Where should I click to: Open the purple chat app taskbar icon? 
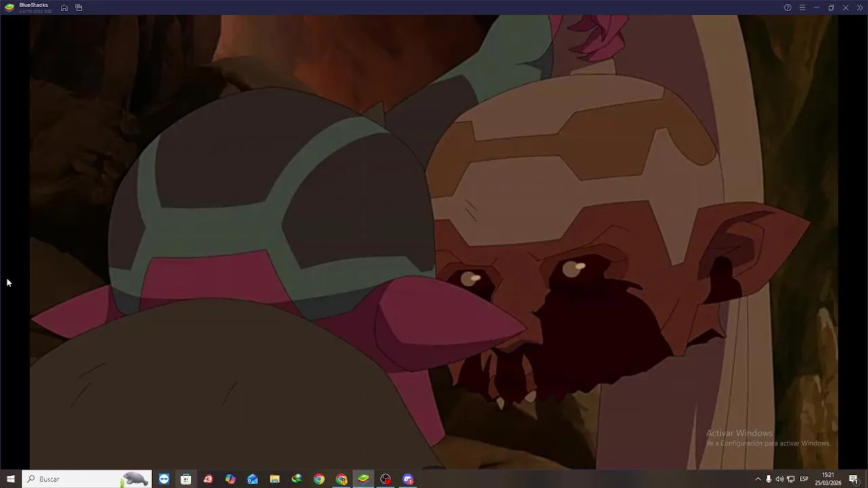[x=408, y=479]
